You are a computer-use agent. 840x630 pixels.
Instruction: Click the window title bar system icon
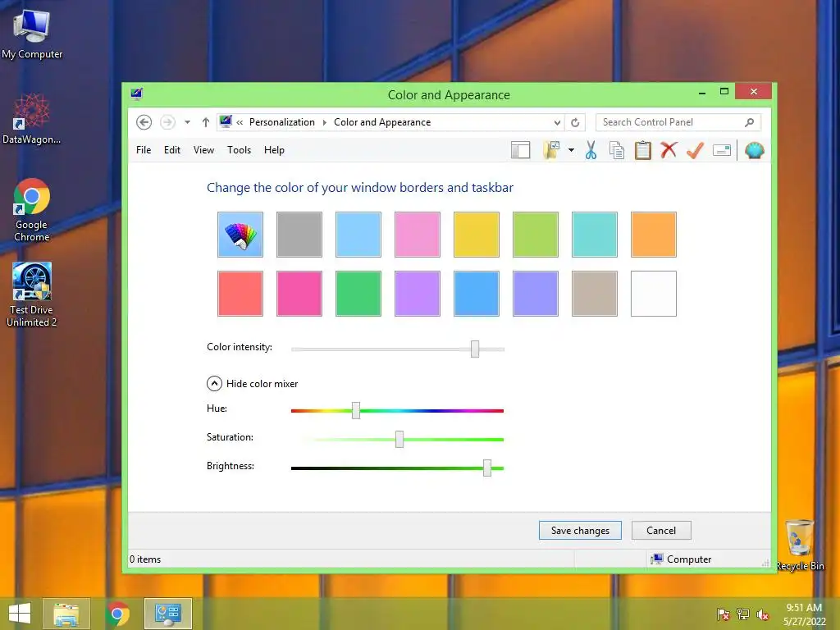137,94
